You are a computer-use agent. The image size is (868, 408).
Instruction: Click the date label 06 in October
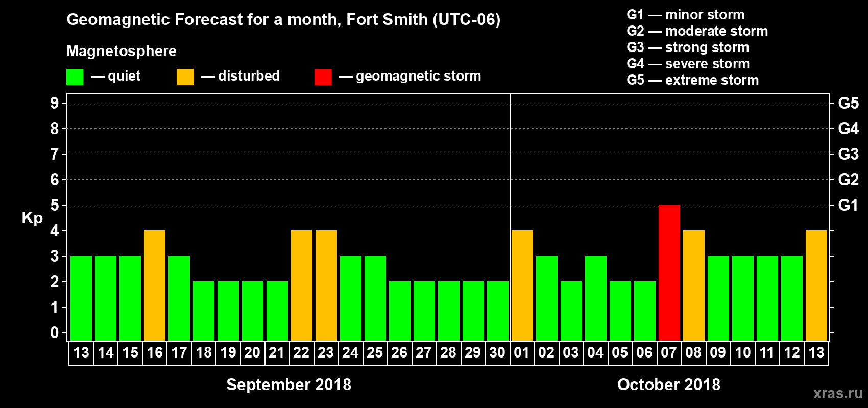point(644,352)
